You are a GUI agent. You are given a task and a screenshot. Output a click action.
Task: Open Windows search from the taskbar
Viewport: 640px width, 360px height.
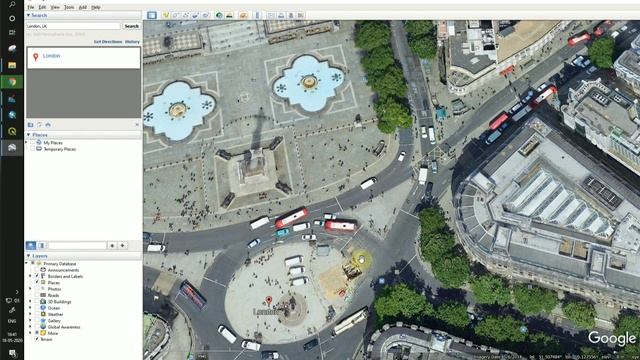coord(12,4)
